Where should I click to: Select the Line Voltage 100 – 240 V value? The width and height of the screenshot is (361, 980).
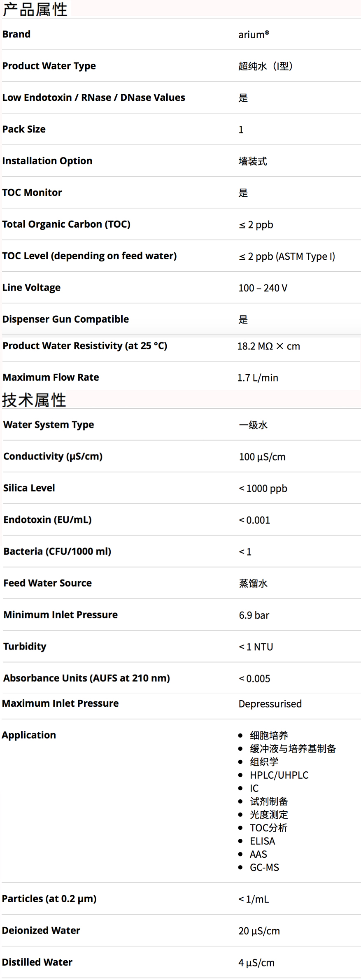pos(263,288)
